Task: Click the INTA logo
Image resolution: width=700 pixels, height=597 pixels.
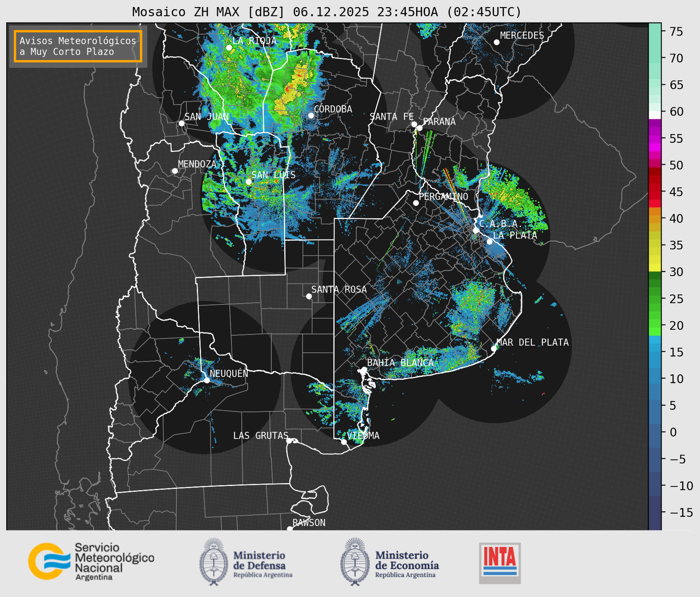Action: pyautogui.click(x=500, y=563)
